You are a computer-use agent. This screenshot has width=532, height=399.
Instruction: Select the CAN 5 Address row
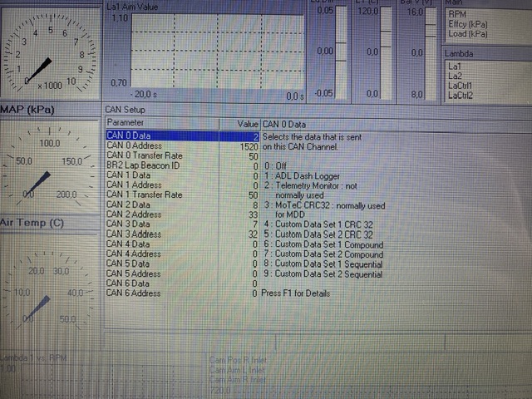[x=183, y=273]
